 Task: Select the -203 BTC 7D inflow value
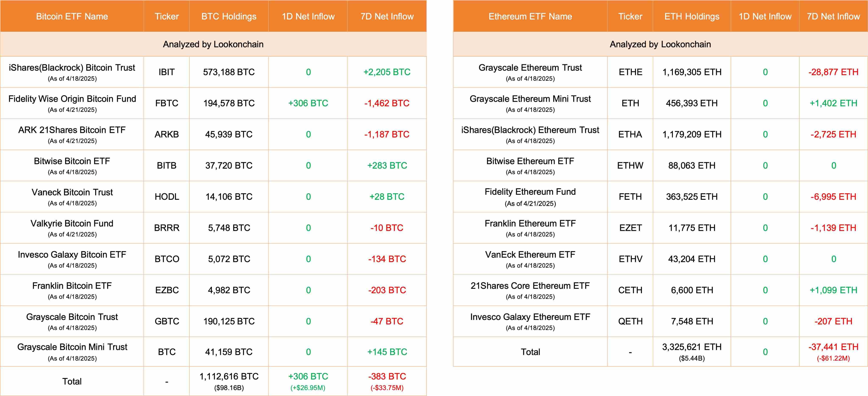pyautogui.click(x=387, y=290)
